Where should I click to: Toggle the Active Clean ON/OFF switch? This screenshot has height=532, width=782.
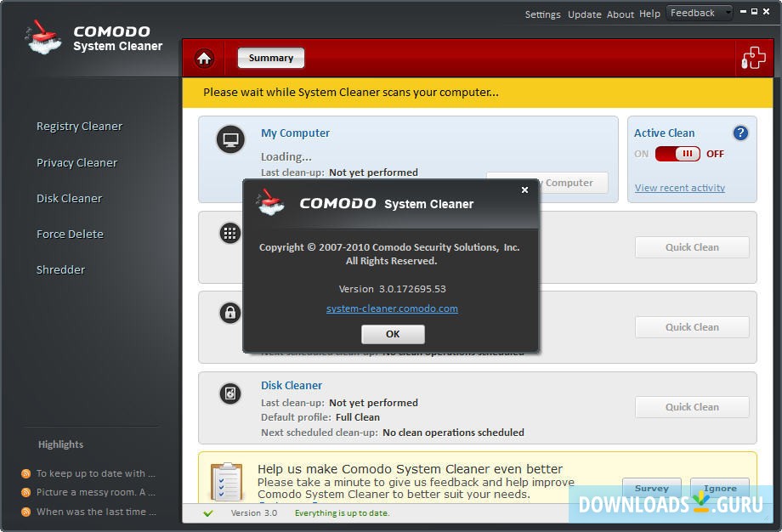pyautogui.click(x=677, y=154)
